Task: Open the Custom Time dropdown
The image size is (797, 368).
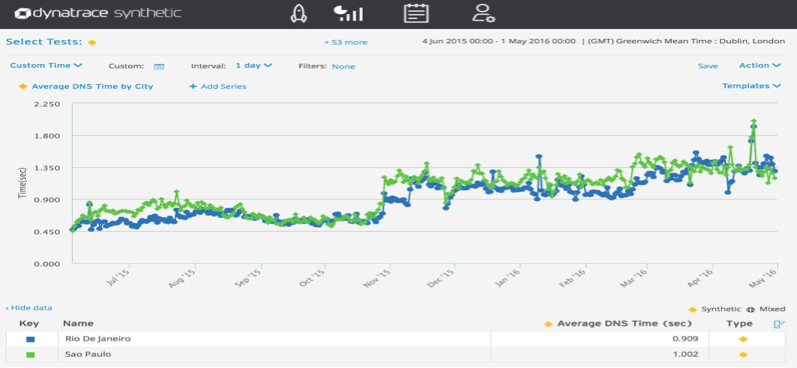Action: pyautogui.click(x=46, y=66)
